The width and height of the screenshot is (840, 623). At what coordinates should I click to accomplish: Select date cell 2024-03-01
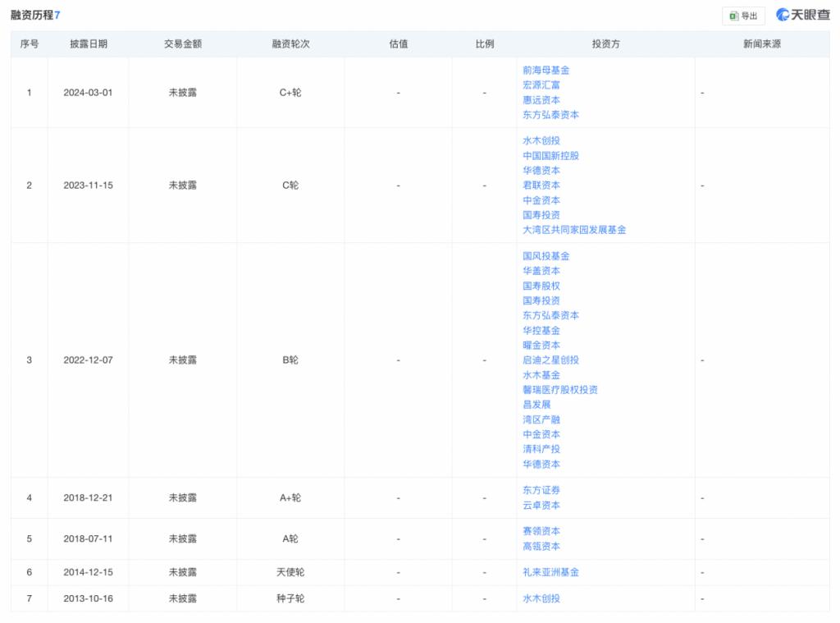pos(88,93)
